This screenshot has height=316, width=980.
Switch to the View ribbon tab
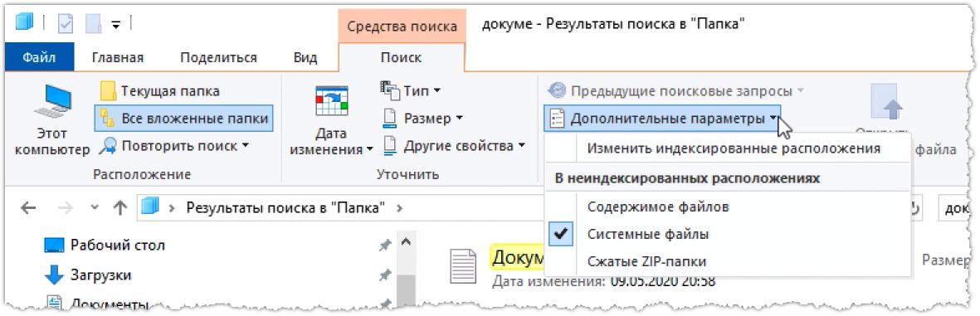[x=305, y=57]
